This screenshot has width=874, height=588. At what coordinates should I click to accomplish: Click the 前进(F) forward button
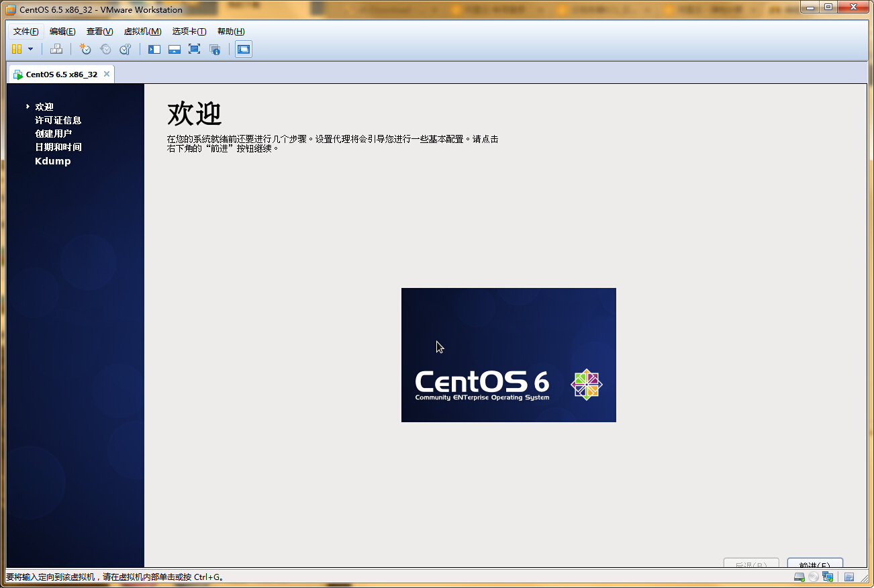[x=815, y=564]
